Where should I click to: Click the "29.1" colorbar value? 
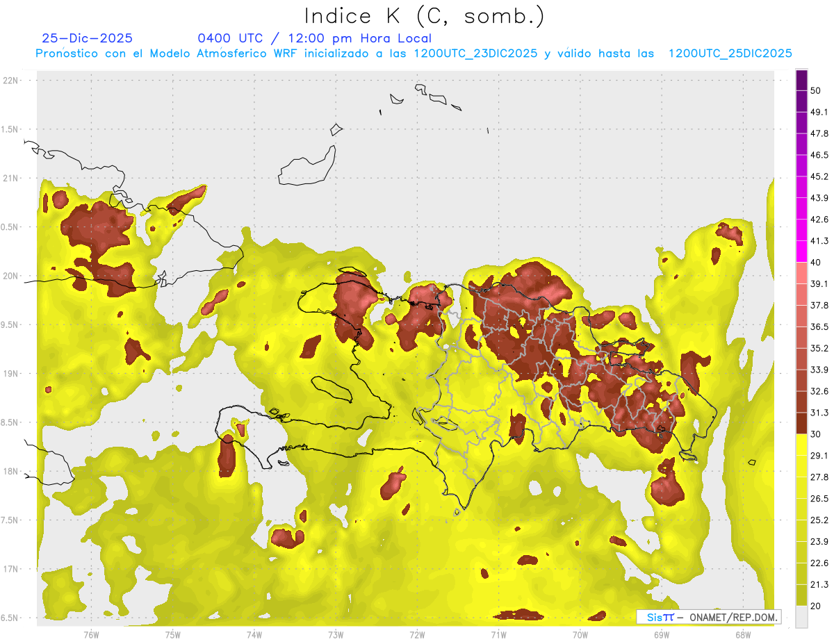[819, 456]
